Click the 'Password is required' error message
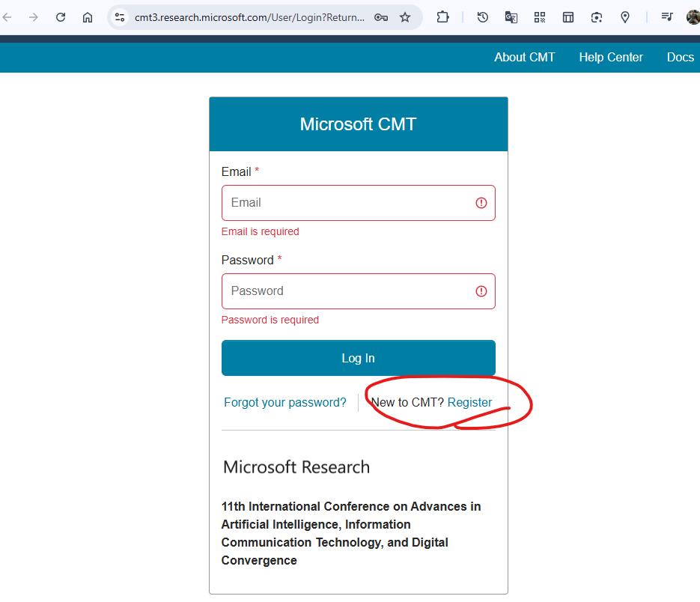This screenshot has width=700, height=602. (270, 320)
